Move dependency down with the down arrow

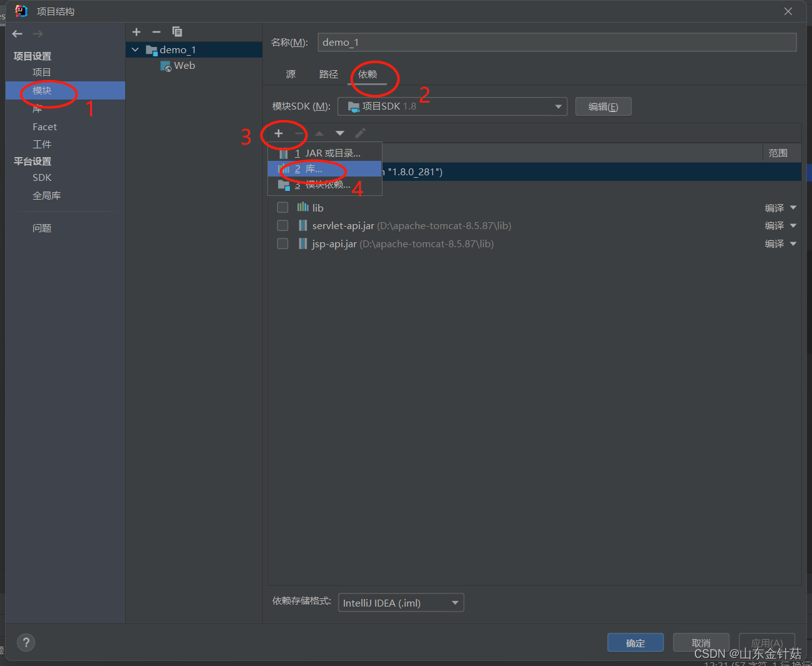(x=340, y=133)
